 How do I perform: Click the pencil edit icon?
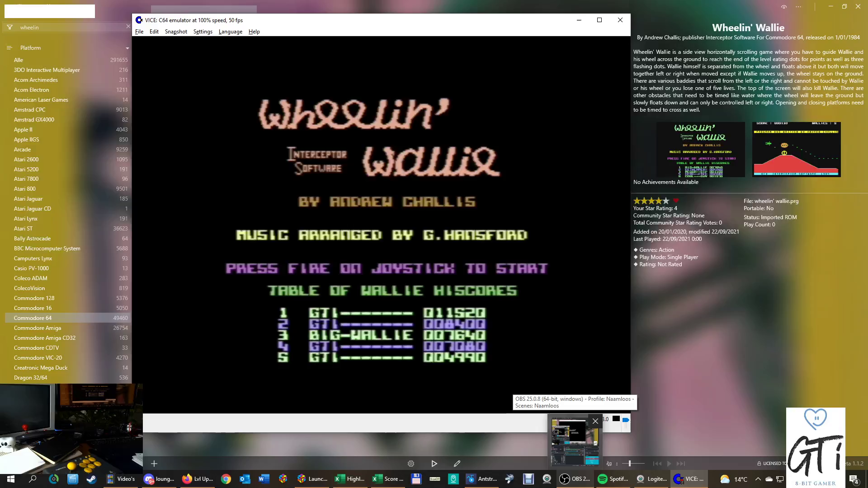pyautogui.click(x=457, y=464)
